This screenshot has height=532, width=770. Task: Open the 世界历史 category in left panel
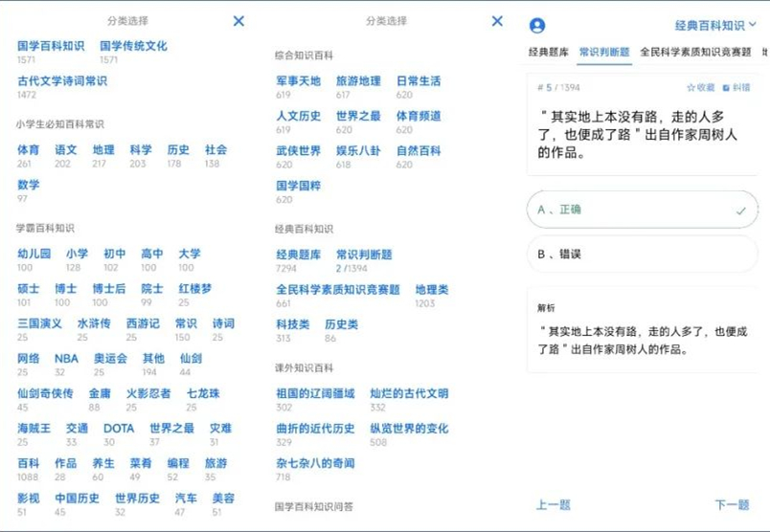pos(137,499)
